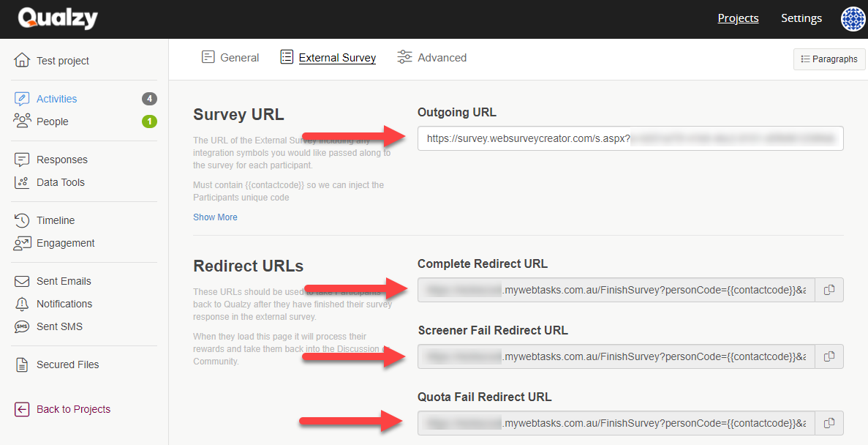868x445 pixels.
Task: Copy the Screener Fail Redirect URL
Action: pyautogui.click(x=830, y=356)
